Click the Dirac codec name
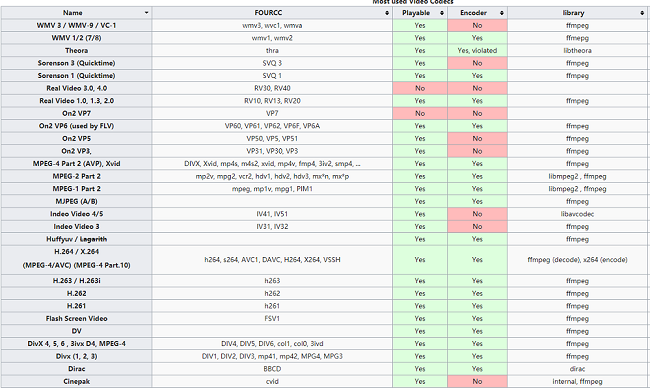The width and height of the screenshot is (650, 391). pos(76,369)
